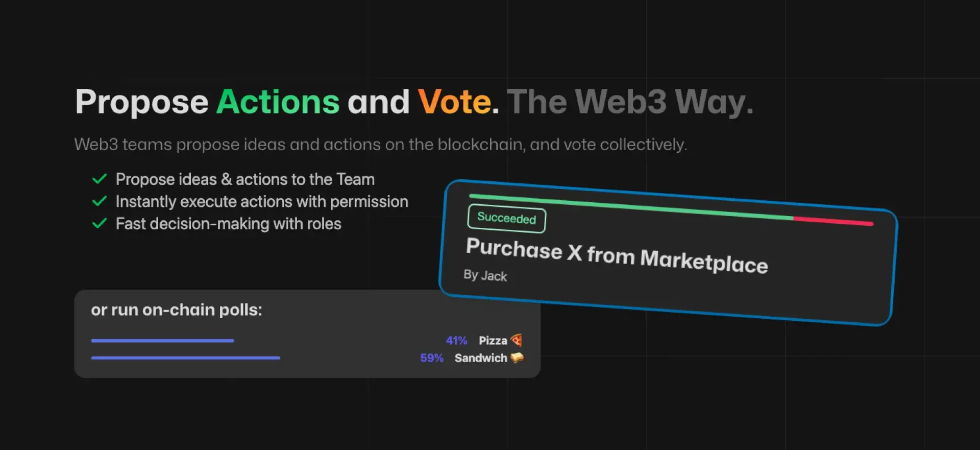Click checkmark beside Propose ideas & actions
Screen dimensions: 980x450
point(99,179)
